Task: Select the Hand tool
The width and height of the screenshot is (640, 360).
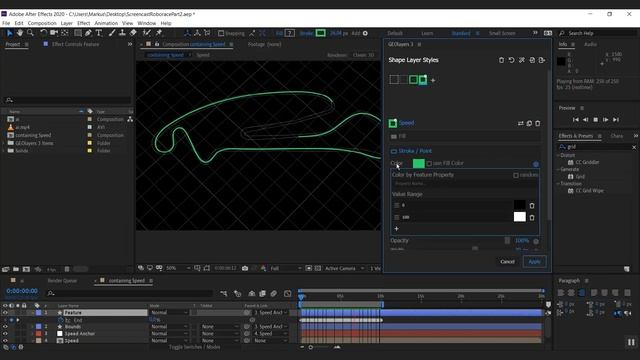Action: (20, 33)
